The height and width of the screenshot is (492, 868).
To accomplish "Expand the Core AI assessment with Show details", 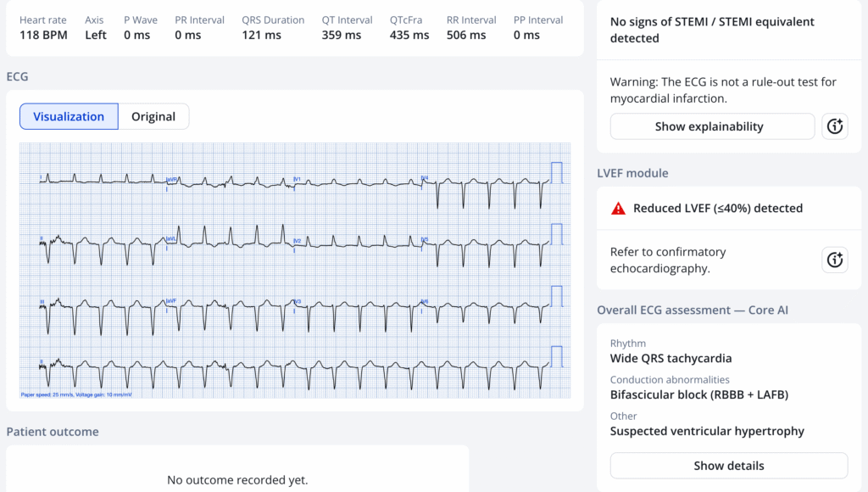I will point(728,466).
